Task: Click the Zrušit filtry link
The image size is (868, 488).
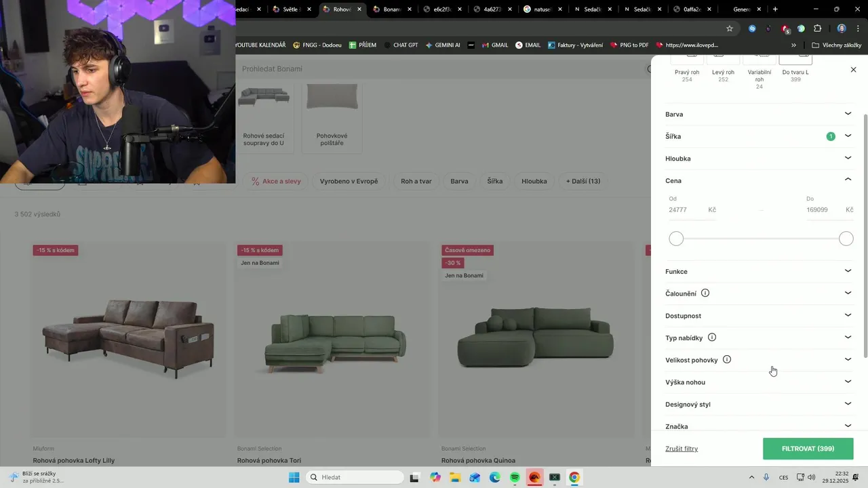Action: coord(682,449)
